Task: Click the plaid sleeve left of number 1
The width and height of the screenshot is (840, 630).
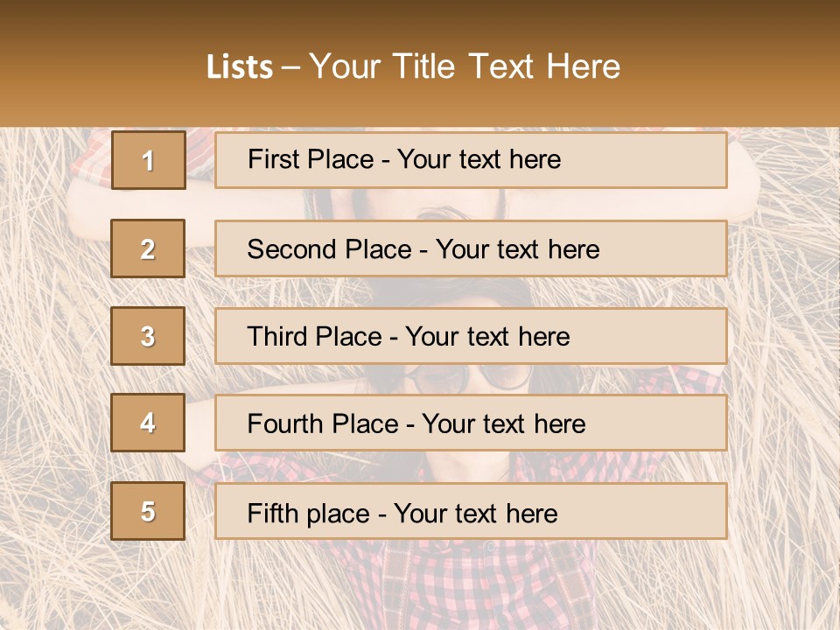Action: click(90, 159)
